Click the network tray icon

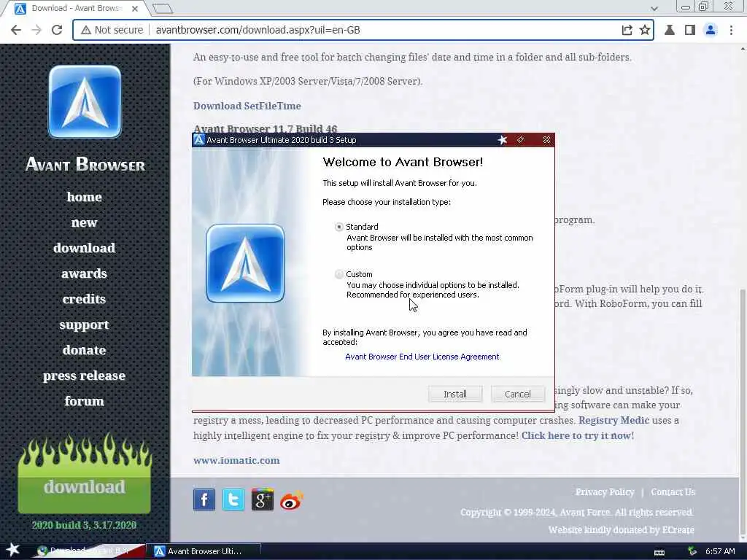coord(692,551)
